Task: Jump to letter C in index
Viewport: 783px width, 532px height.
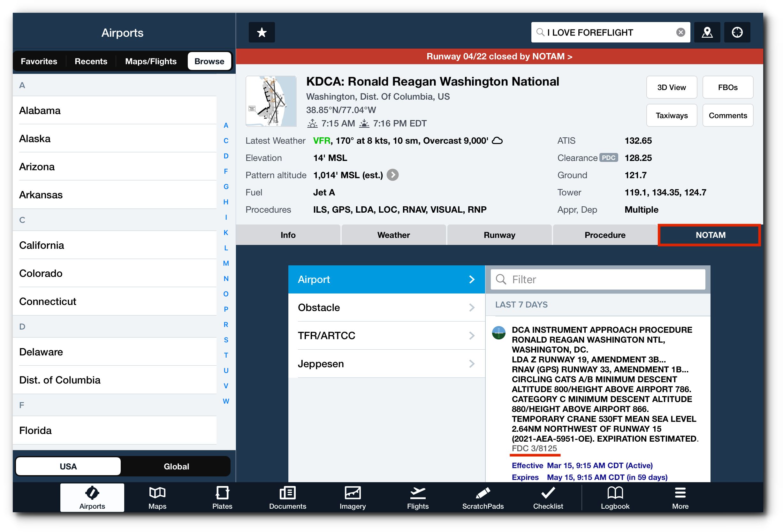Action: pos(226,141)
